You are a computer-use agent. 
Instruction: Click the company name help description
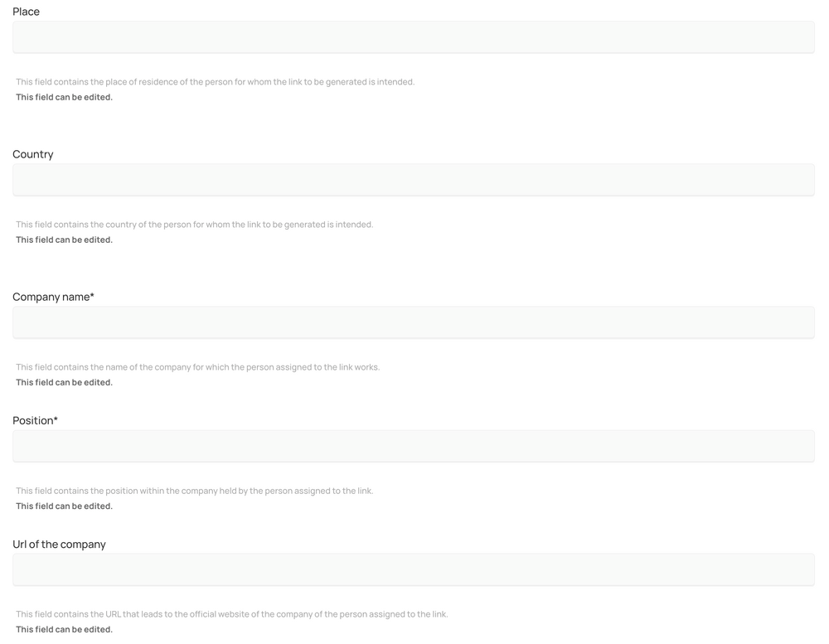click(x=197, y=367)
